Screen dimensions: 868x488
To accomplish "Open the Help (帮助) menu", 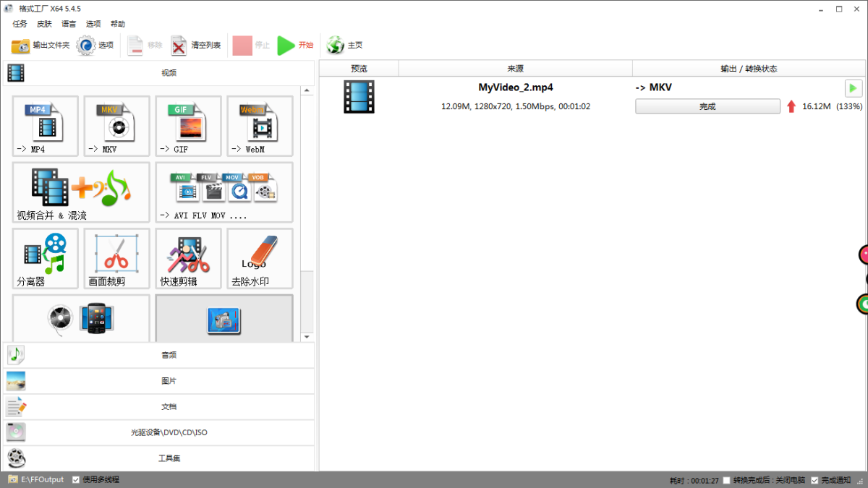I will pyautogui.click(x=118, y=24).
